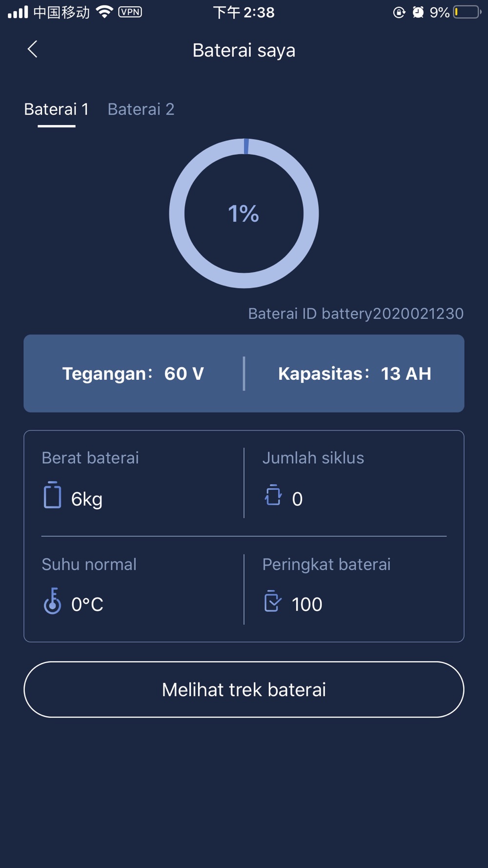The image size is (488, 868).
Task: Tap the Kapasitas 13 AH panel
Action: [355, 373]
